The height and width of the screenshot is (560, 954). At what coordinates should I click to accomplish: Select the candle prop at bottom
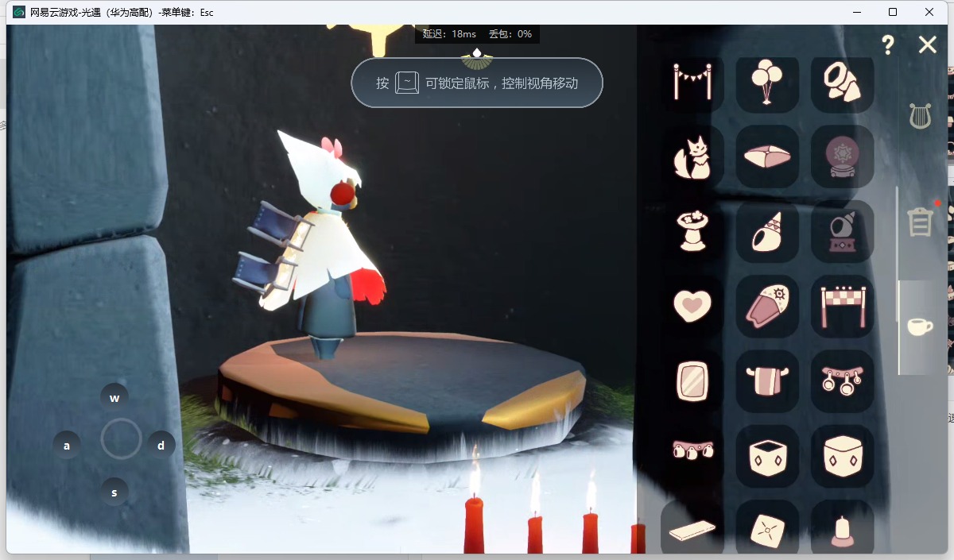click(842, 529)
